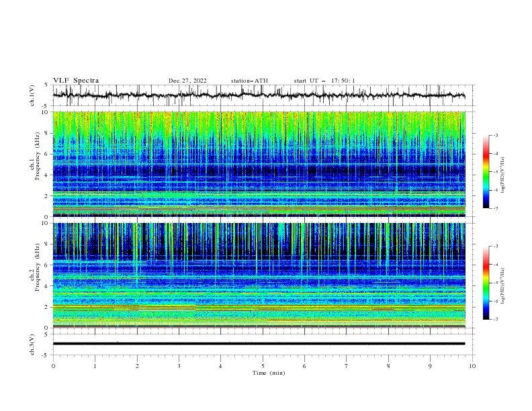Image resolution: width=532 pixels, height=411 pixels.
Task: Click the "8" frequency tick on ch.2 spectrogram
Action: tap(47, 244)
